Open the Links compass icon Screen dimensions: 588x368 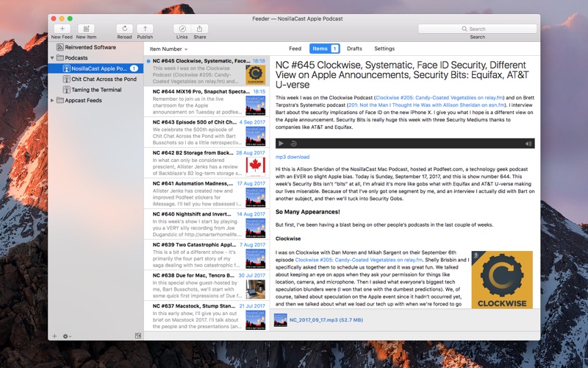coord(182,29)
